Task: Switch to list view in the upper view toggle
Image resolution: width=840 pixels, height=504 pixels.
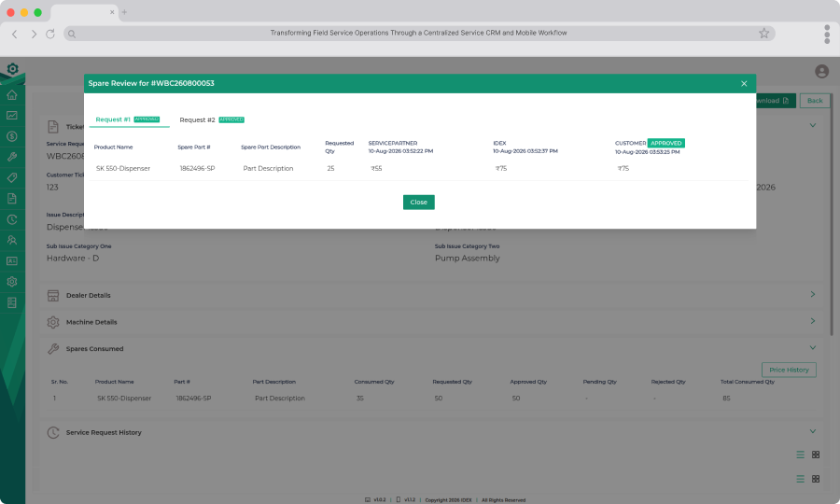Action: coord(801,455)
